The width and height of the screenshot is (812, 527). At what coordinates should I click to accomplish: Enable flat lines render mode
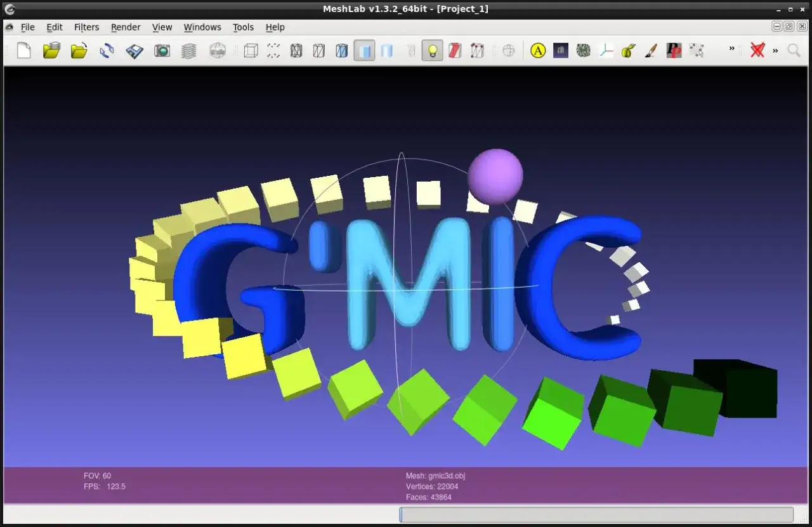[342, 50]
